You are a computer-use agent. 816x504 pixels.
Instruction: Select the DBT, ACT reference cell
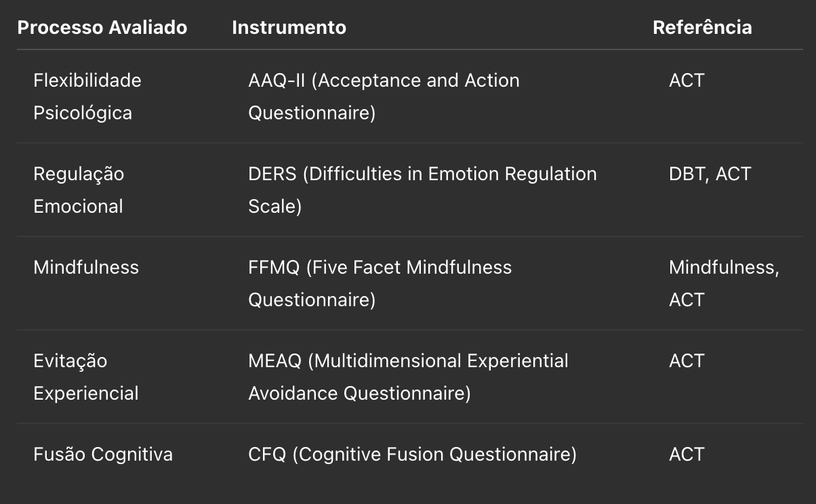click(710, 174)
